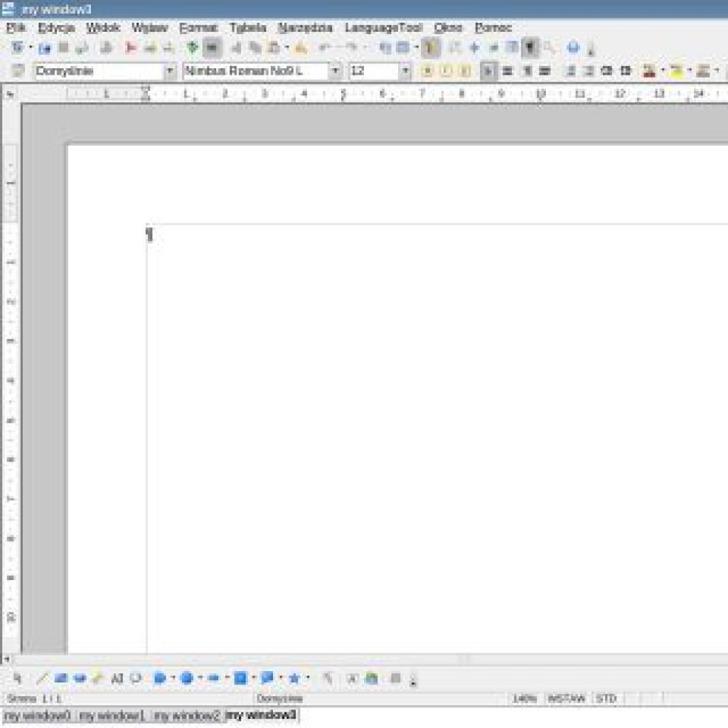Open the Wstaw menu

(149, 28)
